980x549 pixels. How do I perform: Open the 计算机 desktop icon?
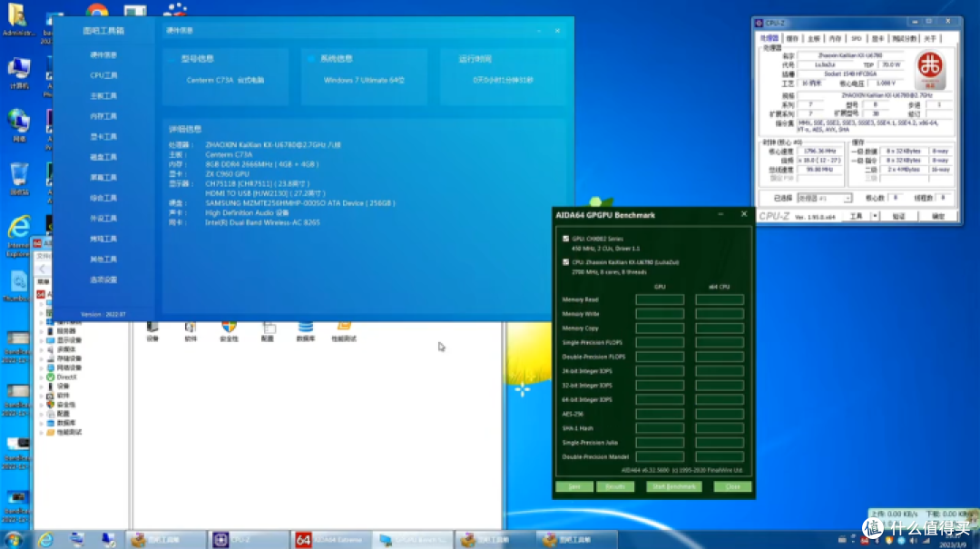pyautogui.click(x=19, y=74)
